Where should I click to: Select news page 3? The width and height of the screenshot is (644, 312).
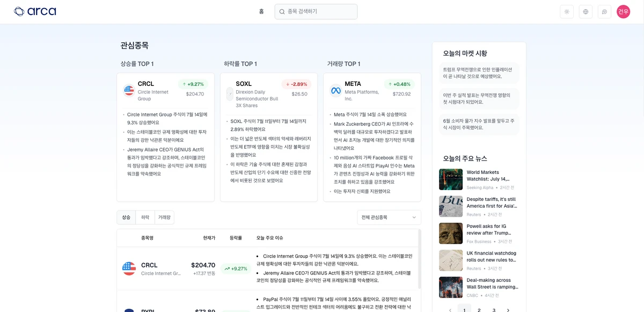coord(494,310)
